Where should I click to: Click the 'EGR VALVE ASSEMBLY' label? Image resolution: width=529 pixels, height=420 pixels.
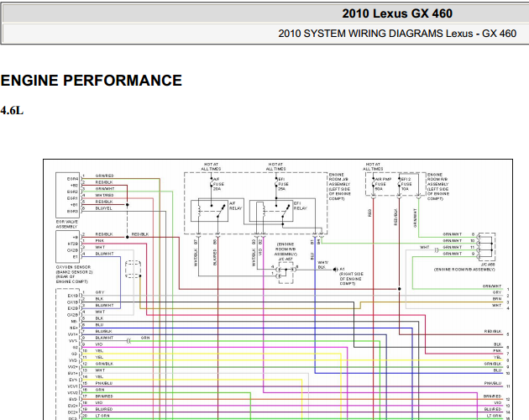pyautogui.click(x=67, y=224)
